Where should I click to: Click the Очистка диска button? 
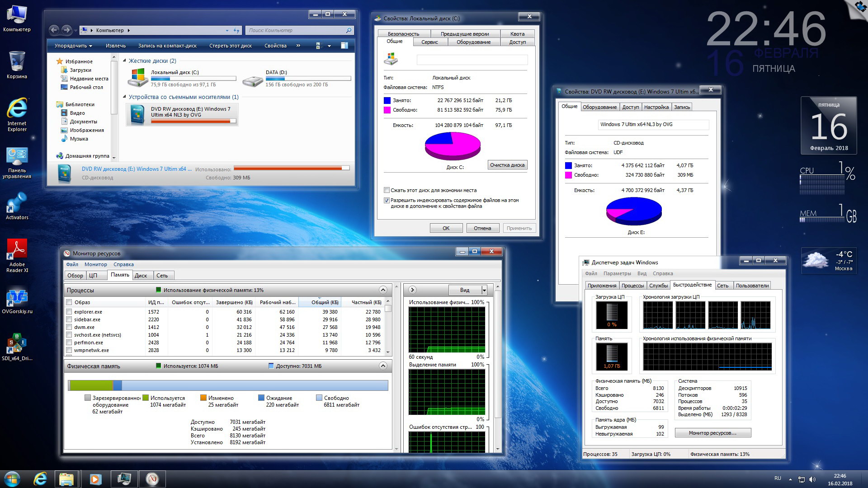click(507, 165)
